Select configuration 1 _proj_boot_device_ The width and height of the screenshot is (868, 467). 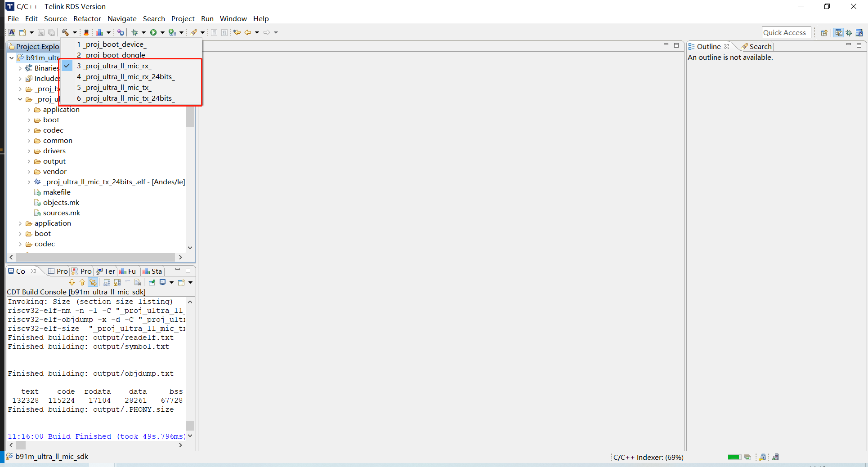click(130, 44)
